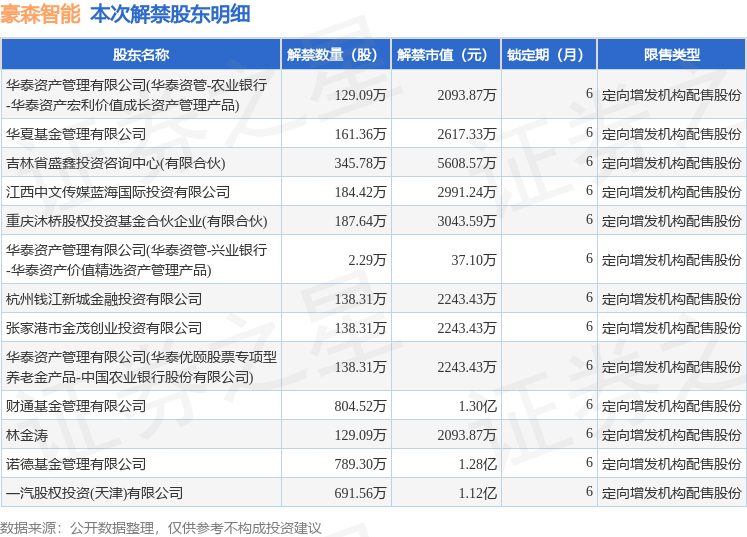Click market value 1.28亿
This screenshot has width=747, height=537.
click(477, 464)
